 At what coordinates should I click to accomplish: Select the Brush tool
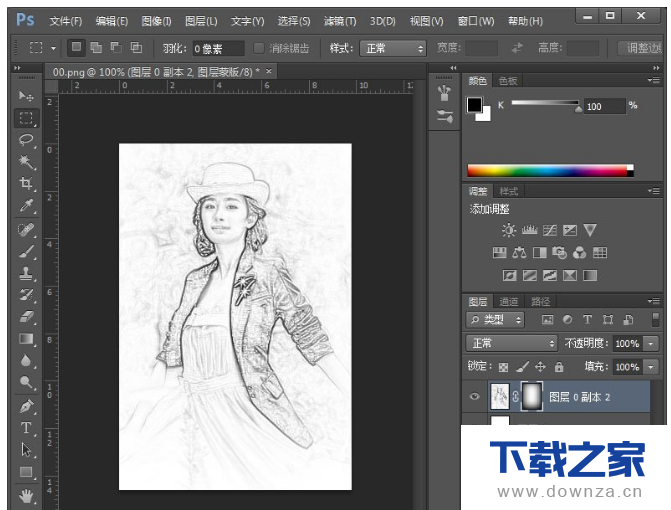26,252
